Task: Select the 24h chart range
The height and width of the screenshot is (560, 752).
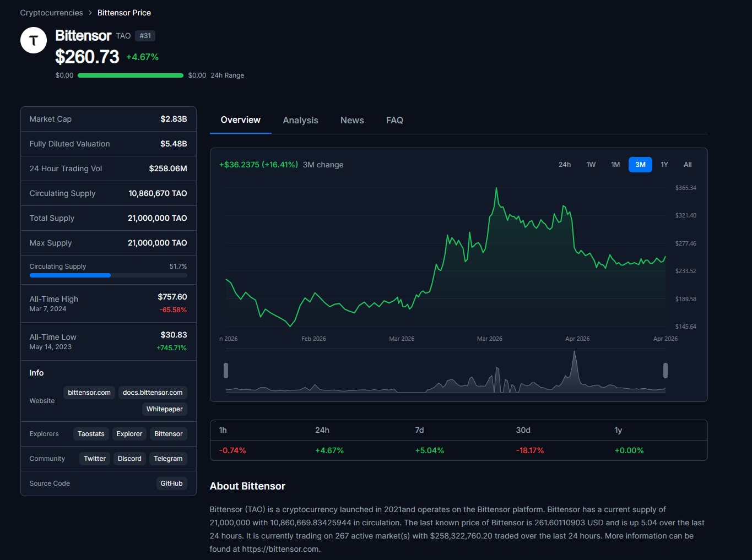Action: (564, 165)
